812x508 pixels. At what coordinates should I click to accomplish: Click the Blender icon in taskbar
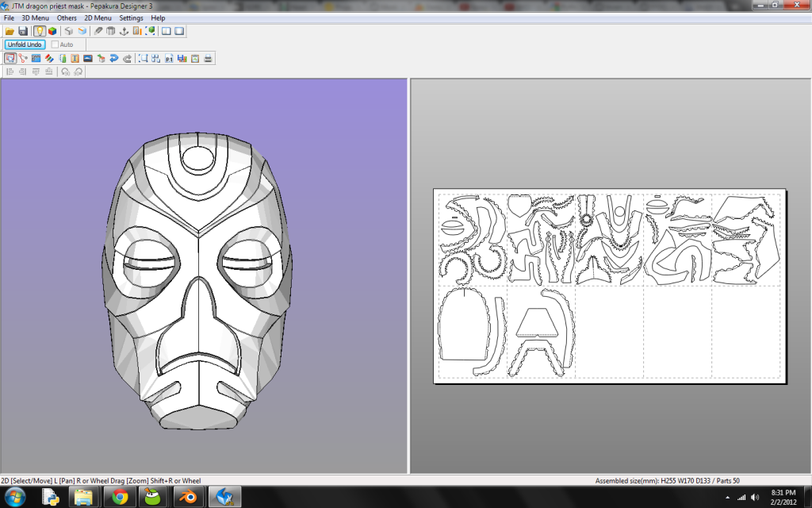(x=188, y=497)
